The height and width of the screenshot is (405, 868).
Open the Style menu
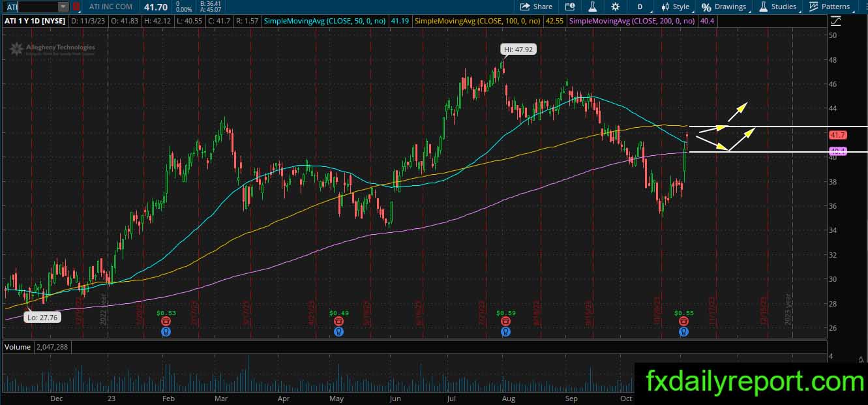[x=675, y=7]
